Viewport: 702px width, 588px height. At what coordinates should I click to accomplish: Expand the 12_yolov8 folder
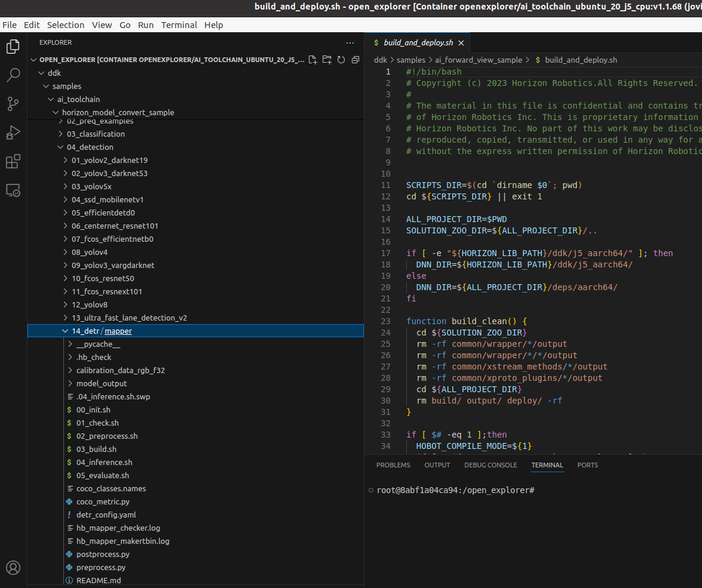coord(90,304)
